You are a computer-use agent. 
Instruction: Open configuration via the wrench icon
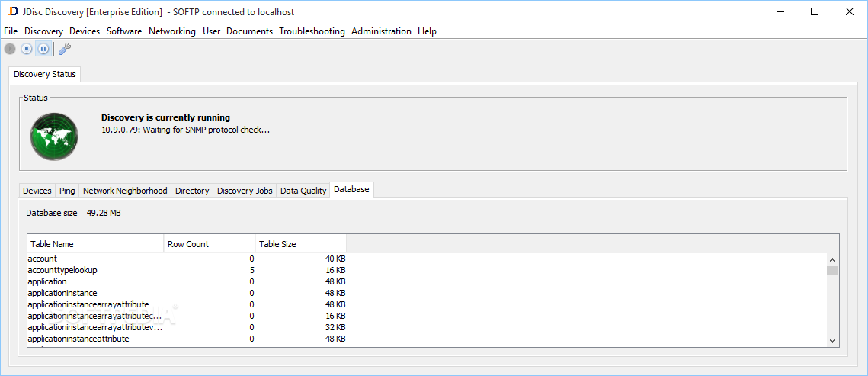click(x=65, y=49)
